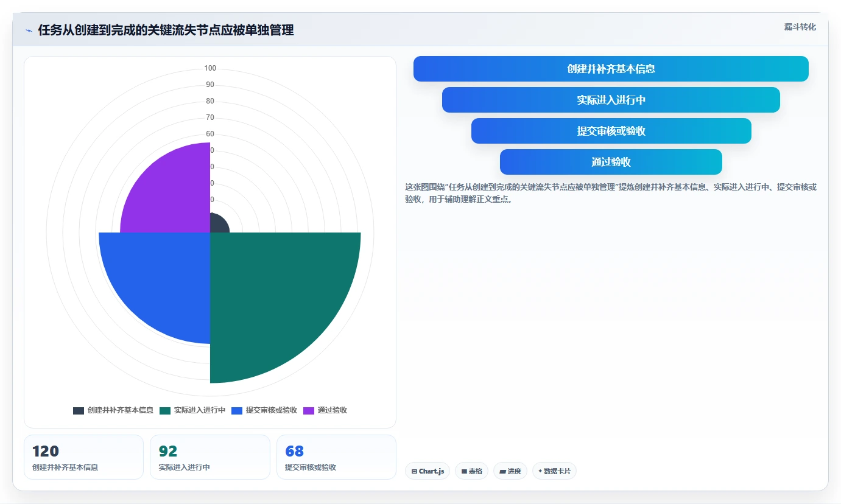Click the description paragraph under the funnel
Image resolution: width=841 pixels, height=504 pixels.
(611, 192)
